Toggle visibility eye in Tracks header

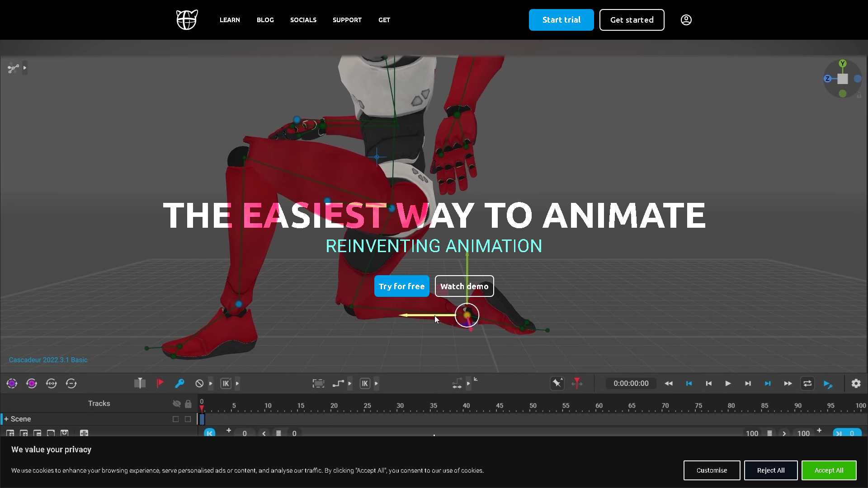click(x=177, y=404)
